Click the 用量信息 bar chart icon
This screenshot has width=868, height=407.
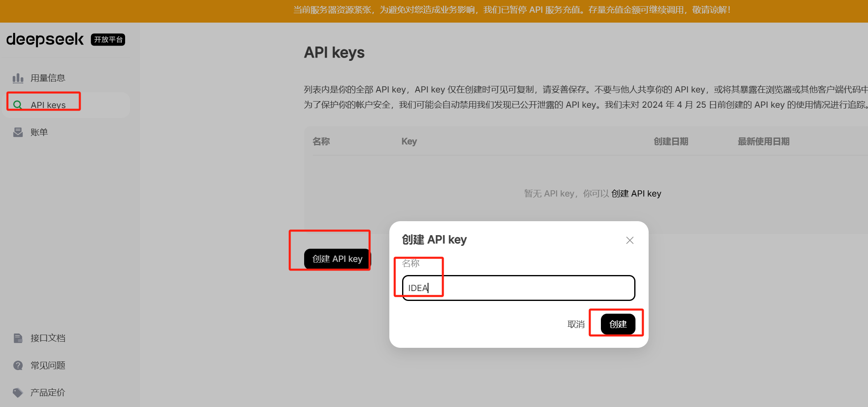(18, 78)
